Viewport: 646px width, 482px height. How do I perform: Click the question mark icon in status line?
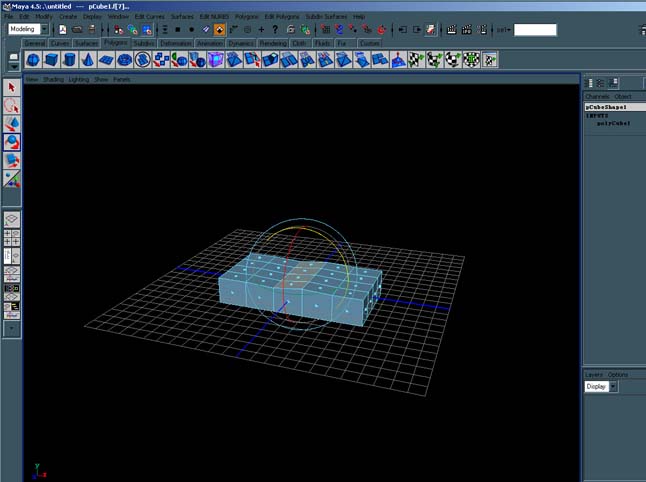pos(275,30)
